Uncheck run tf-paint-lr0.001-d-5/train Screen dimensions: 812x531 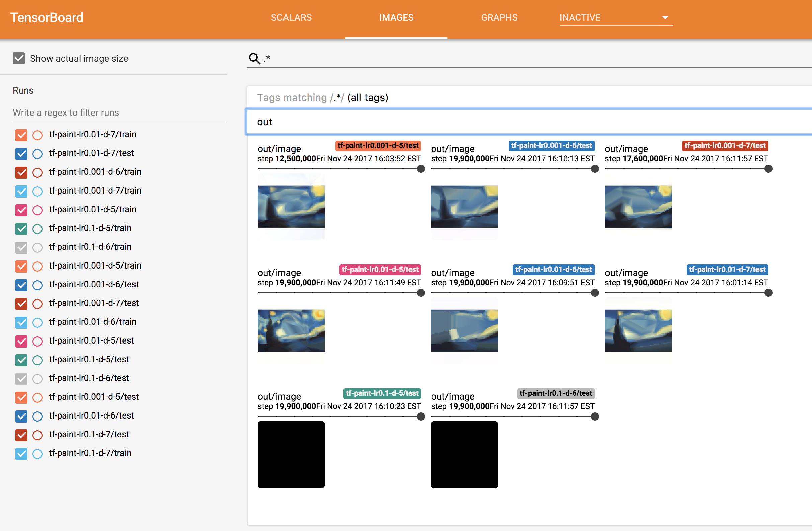pos(21,266)
